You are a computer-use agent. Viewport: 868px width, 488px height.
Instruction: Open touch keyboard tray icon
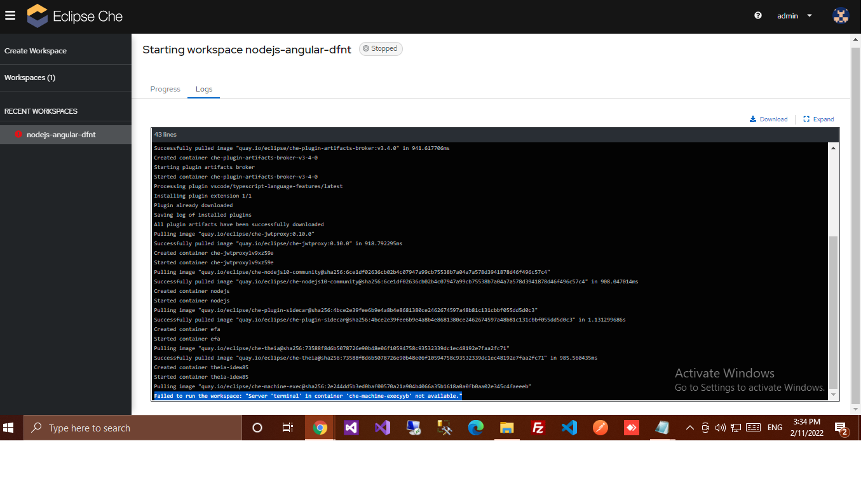[x=754, y=428]
